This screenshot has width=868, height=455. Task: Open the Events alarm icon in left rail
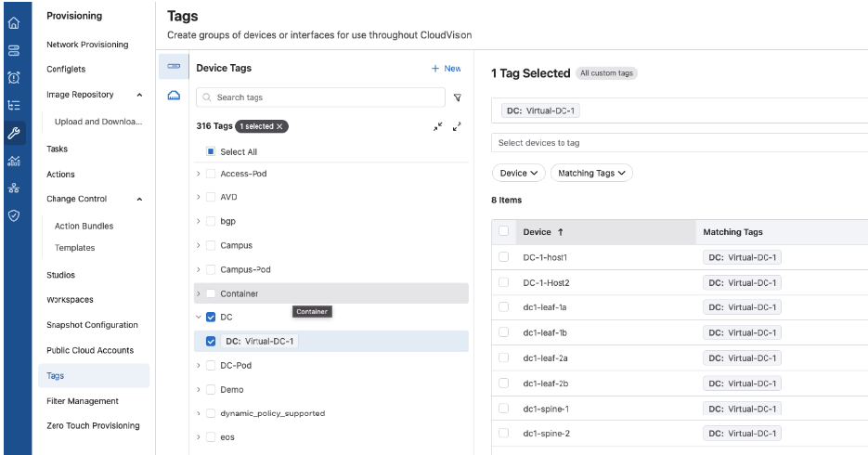(14, 77)
